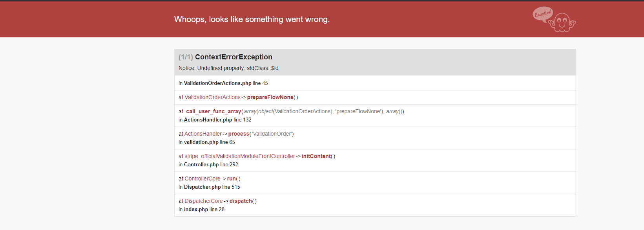Open stripe_officialValidationModuleFrontController class link
This screenshot has height=230, width=644.
click(240, 156)
